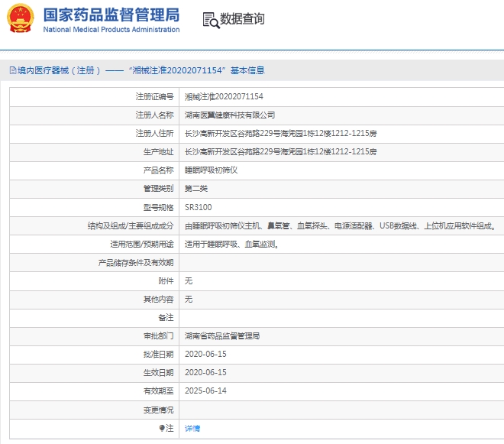This screenshot has width=504, height=444.
Task: Click the 审批部门 row label
Action: point(159,336)
